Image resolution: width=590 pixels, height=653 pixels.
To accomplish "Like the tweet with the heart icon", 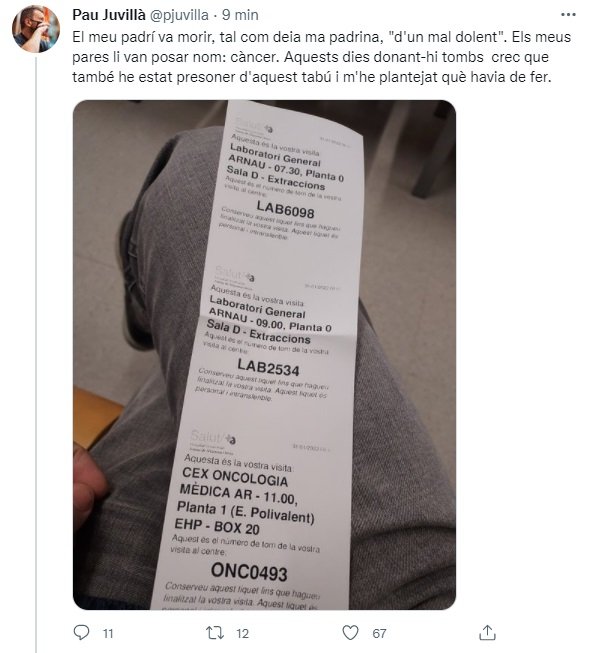I will pos(350,633).
